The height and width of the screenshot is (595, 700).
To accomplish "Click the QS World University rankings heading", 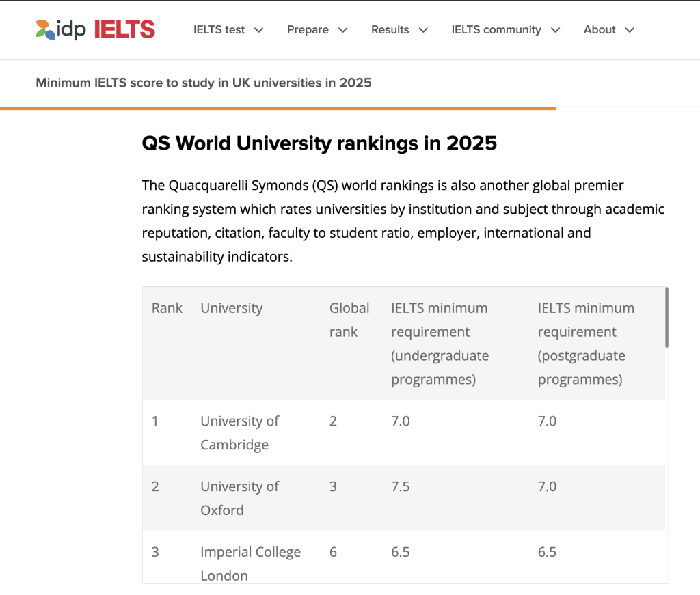I will (x=319, y=143).
